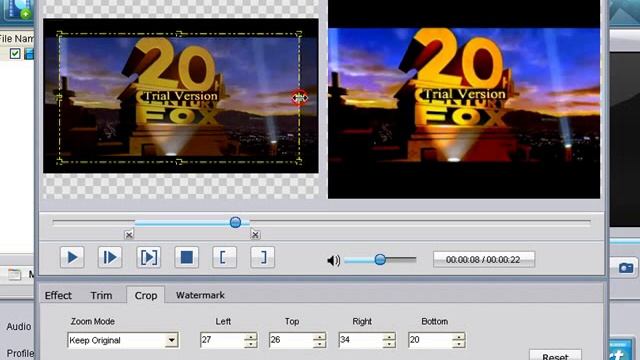Click the Audio label in main window
This screenshot has height=360, width=640.
coord(19,327)
